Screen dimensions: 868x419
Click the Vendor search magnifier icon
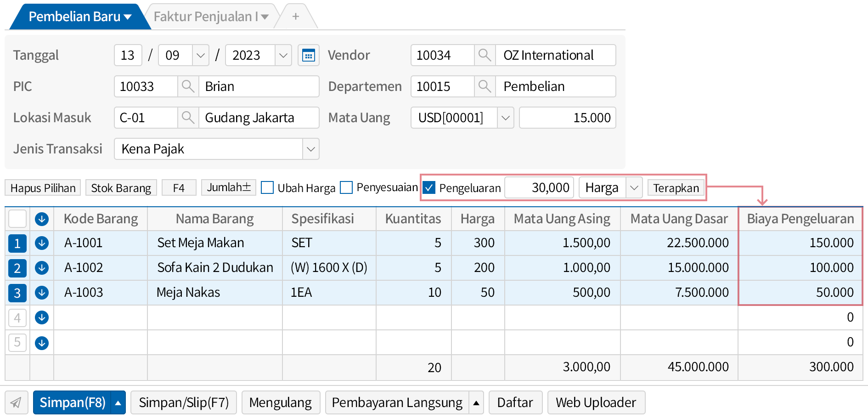pos(485,56)
